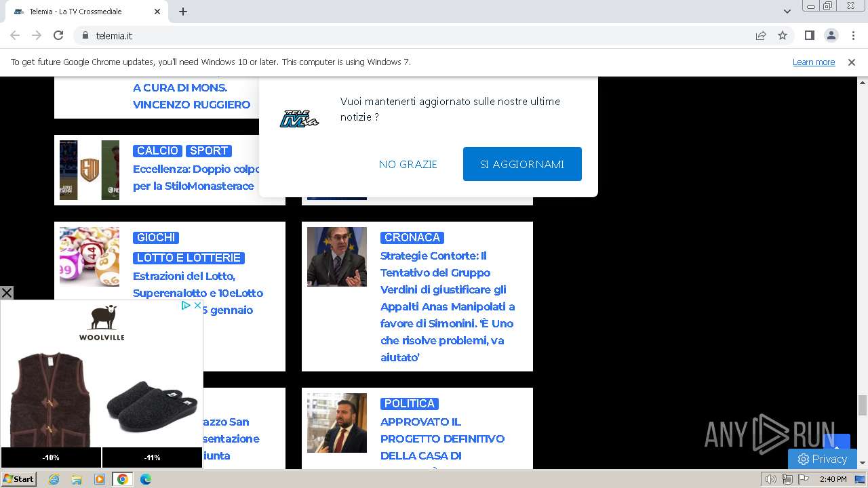Go forward to next page
Viewport: 868px width, 488px height.
click(37, 35)
